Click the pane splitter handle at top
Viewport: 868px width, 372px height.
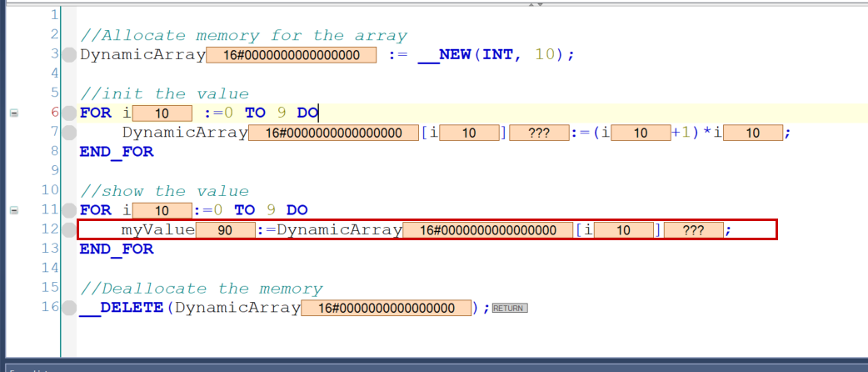tap(536, 4)
